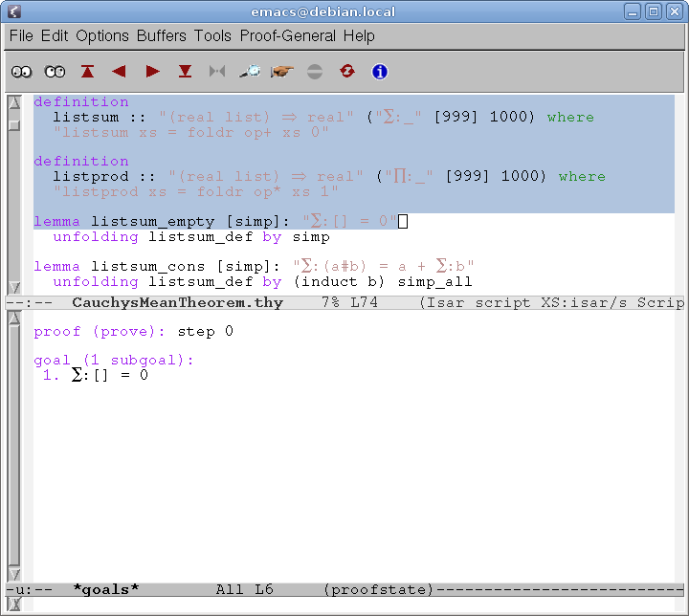Undo the last proof step (left arrow)
689x616 pixels.
click(x=120, y=72)
